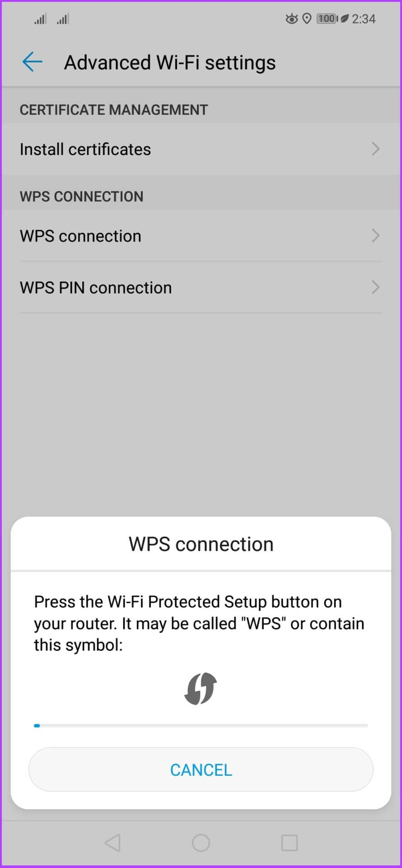Tap the WPS symbol in the dialog

[x=201, y=689]
